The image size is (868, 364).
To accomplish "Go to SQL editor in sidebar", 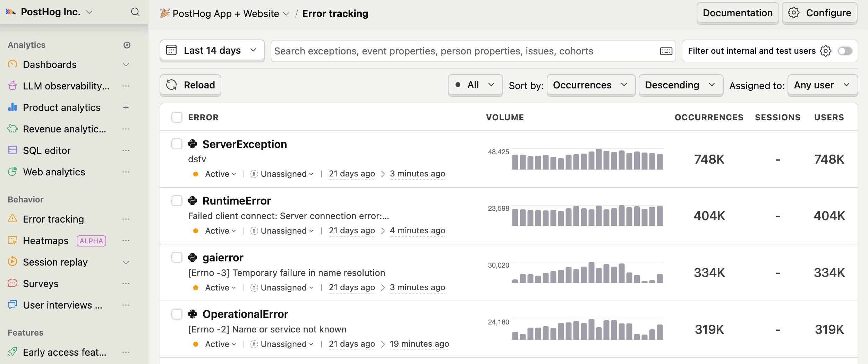I will tap(47, 150).
